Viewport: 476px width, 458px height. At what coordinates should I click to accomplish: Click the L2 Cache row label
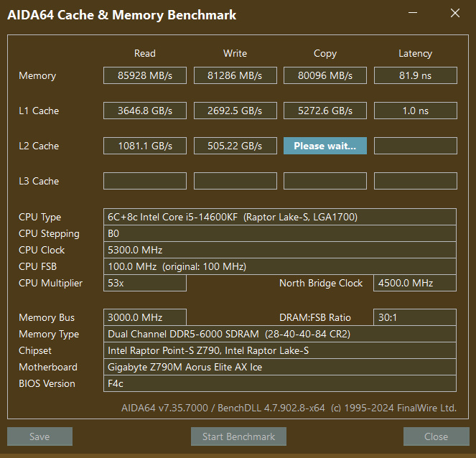39,146
